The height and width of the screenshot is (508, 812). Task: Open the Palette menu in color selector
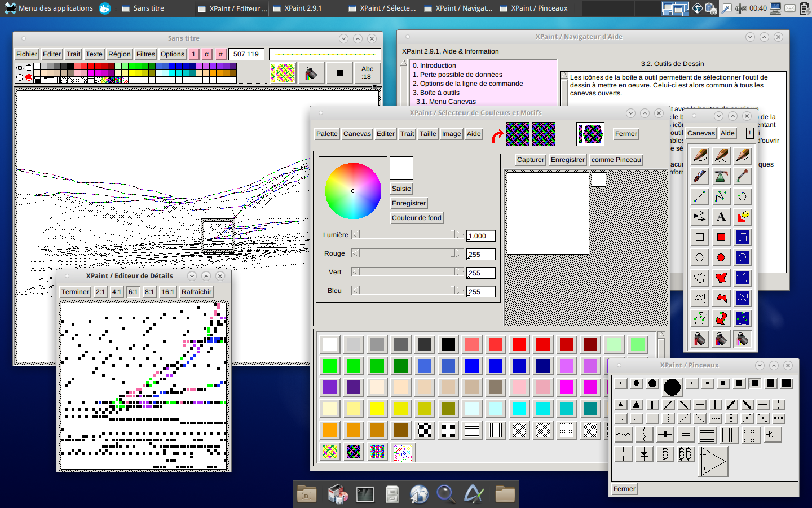pos(327,134)
